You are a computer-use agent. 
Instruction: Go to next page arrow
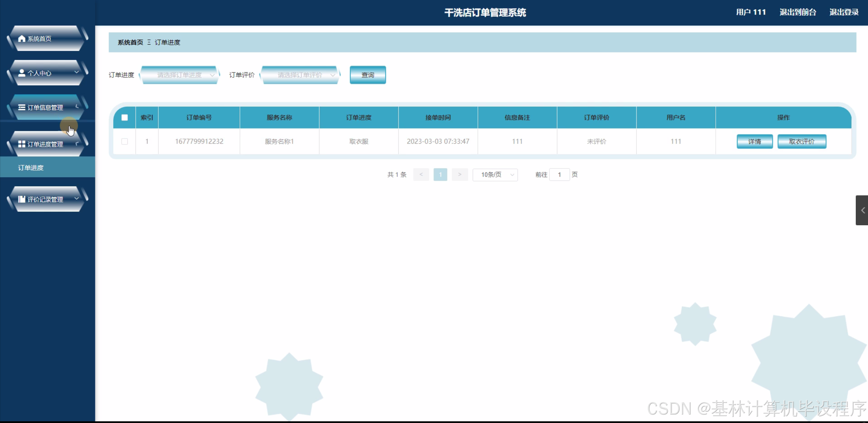click(459, 175)
